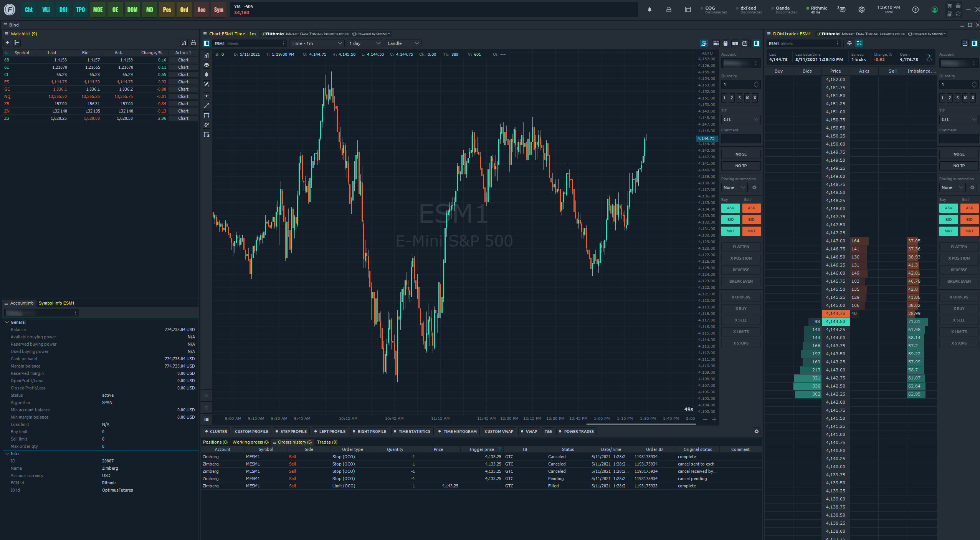Open the Time - 1m timeframe dropdown
Viewport: 980px width, 540px height.
click(316, 43)
